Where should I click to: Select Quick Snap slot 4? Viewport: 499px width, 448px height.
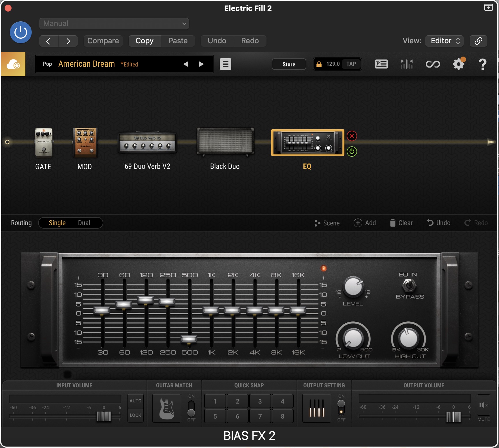click(282, 401)
